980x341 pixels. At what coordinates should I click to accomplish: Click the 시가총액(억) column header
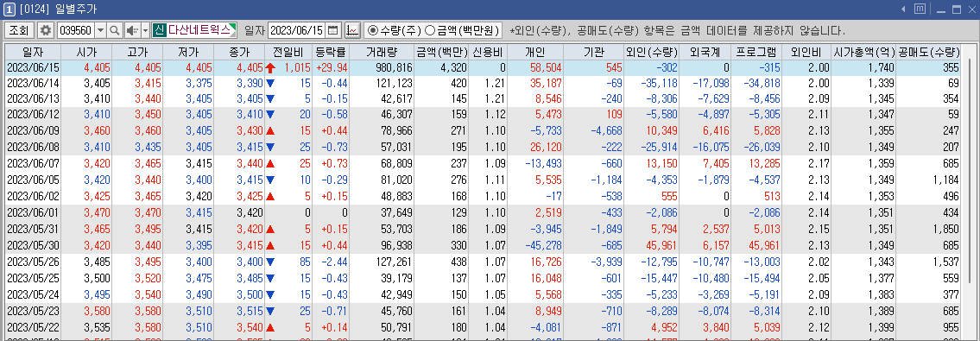(864, 52)
